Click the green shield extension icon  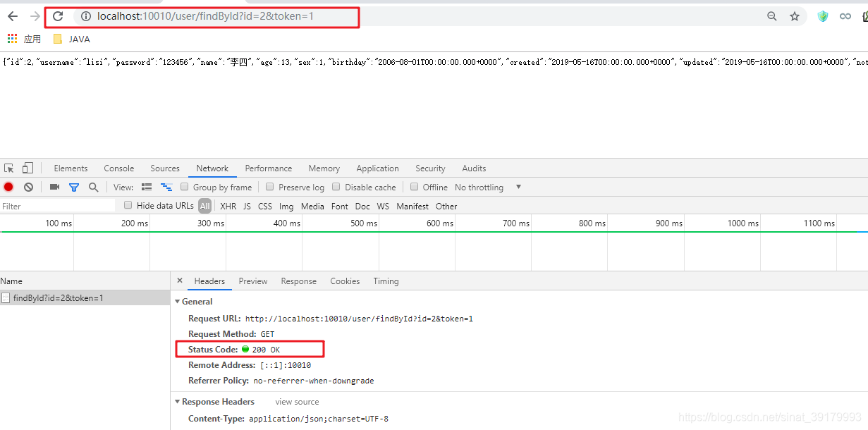(823, 16)
